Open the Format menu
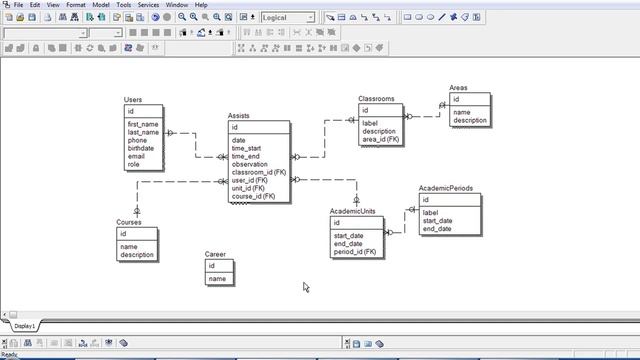 point(76,5)
